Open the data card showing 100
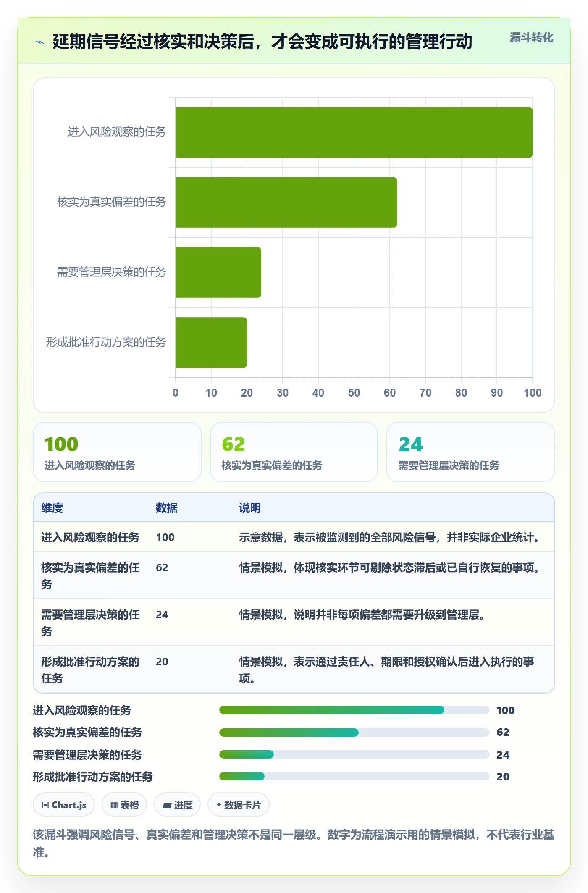 pos(117,452)
